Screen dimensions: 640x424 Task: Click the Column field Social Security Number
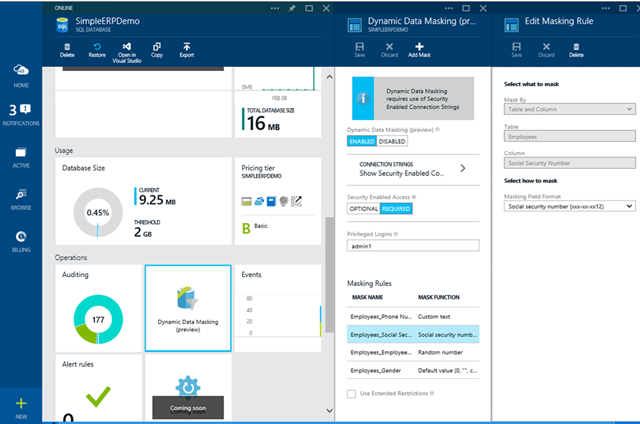[569, 163]
